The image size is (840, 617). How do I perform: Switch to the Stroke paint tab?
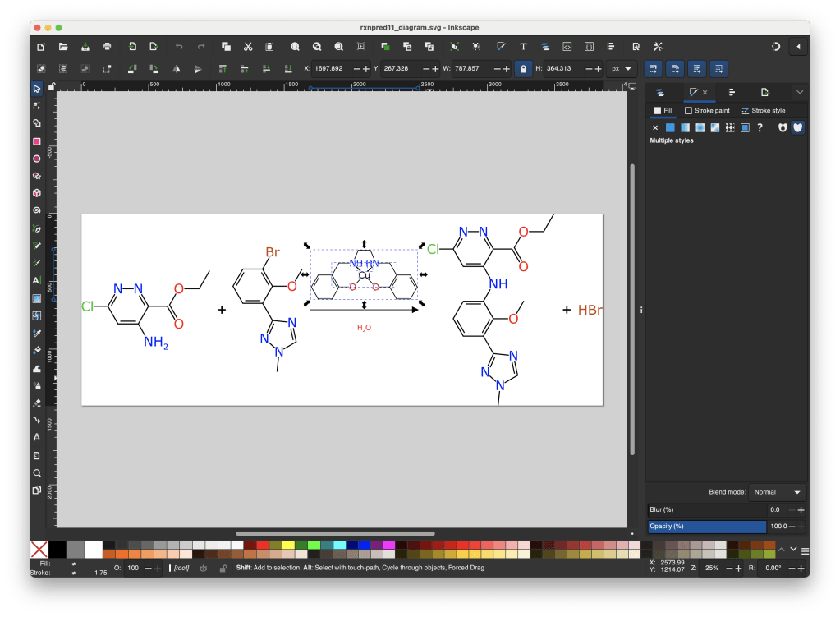click(x=706, y=110)
